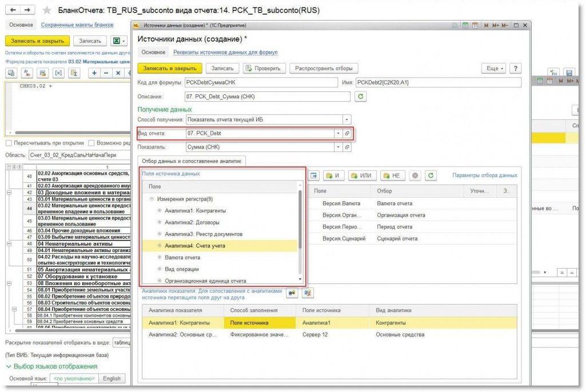The image size is (585, 392).
Task: Click the refresh icon next to Описание field
Action: [360, 97]
